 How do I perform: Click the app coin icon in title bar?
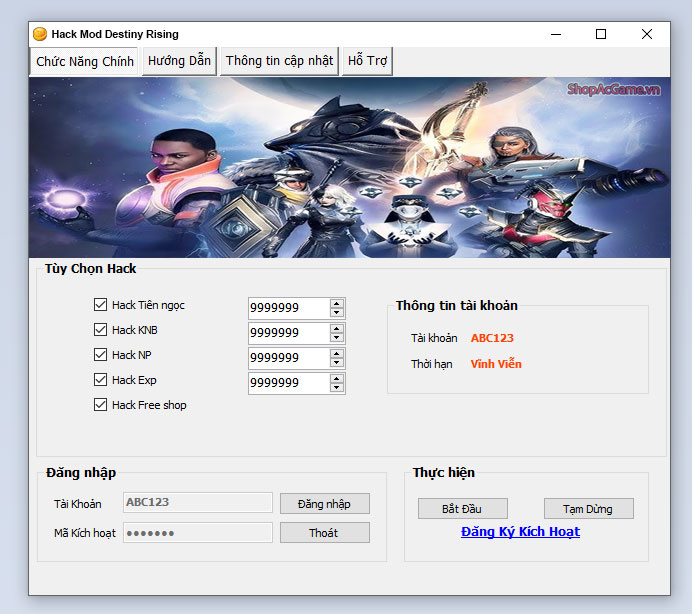(40, 34)
